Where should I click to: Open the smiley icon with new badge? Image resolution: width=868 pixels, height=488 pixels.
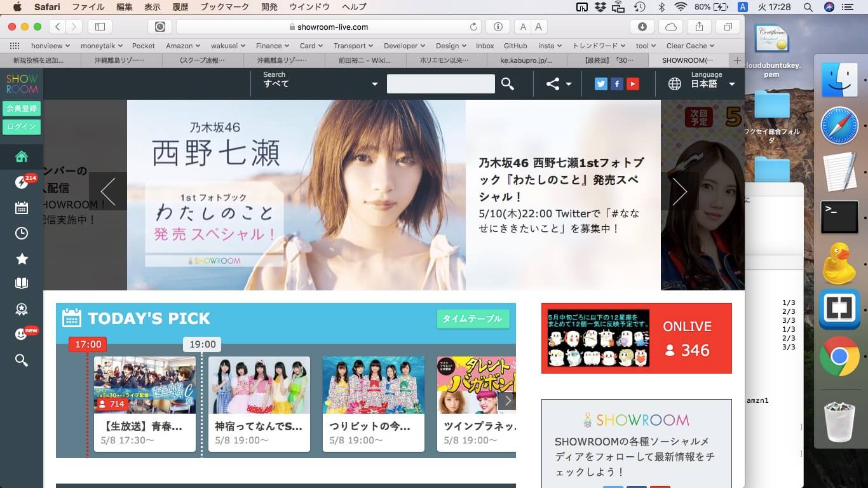coord(22,334)
